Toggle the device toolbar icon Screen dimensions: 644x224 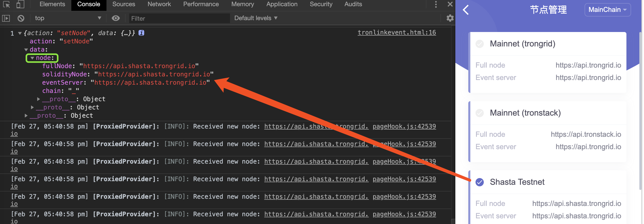point(20,4)
